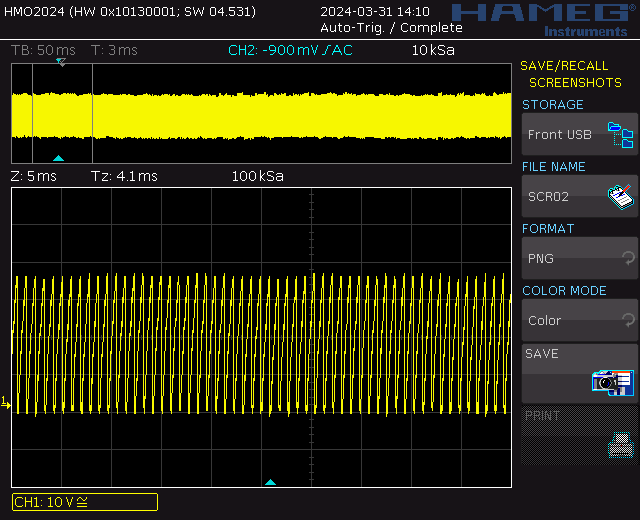This screenshot has height=520, width=640.
Task: Cycle the PNG format arrow
Action: (628, 258)
